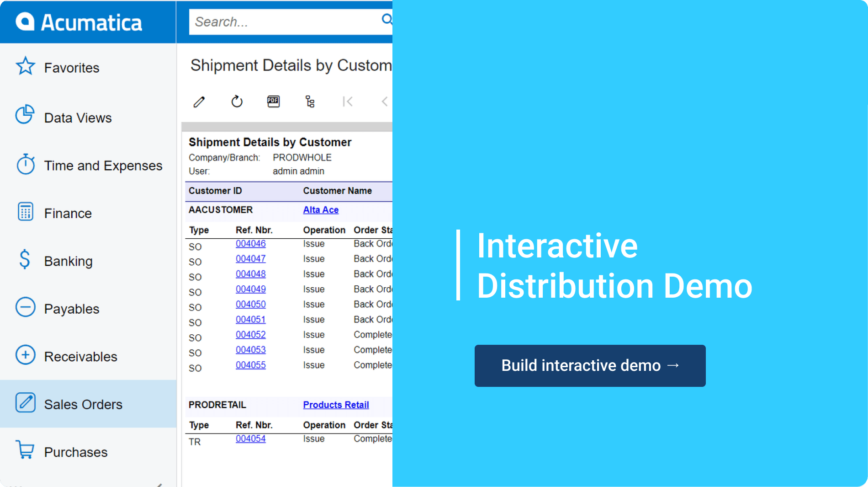Select the Sales Orders menu item
The height and width of the screenshot is (487, 868).
click(x=83, y=405)
